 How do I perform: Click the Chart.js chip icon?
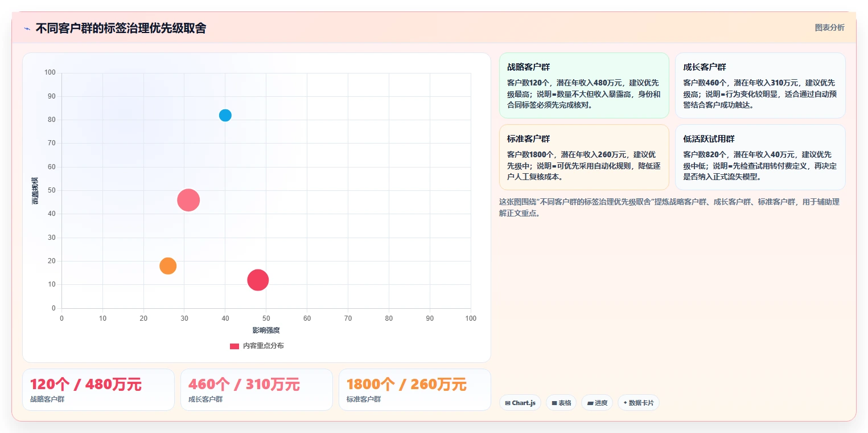point(508,403)
